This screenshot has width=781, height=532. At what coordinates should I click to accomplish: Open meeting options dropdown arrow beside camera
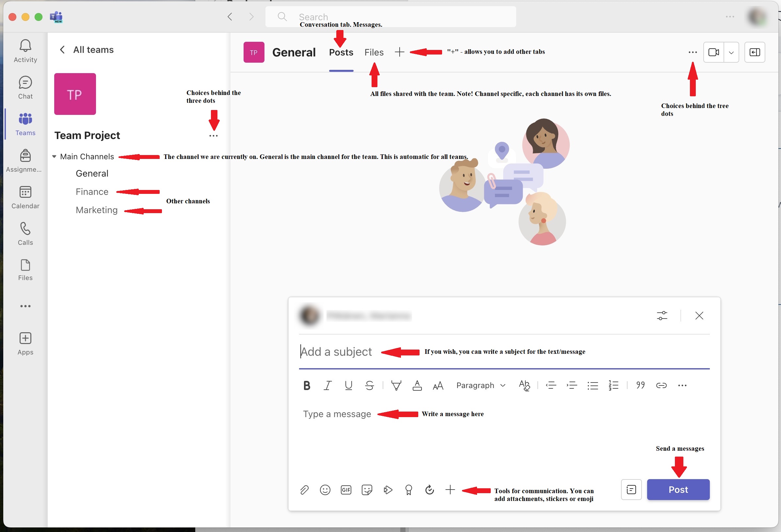[x=731, y=53]
